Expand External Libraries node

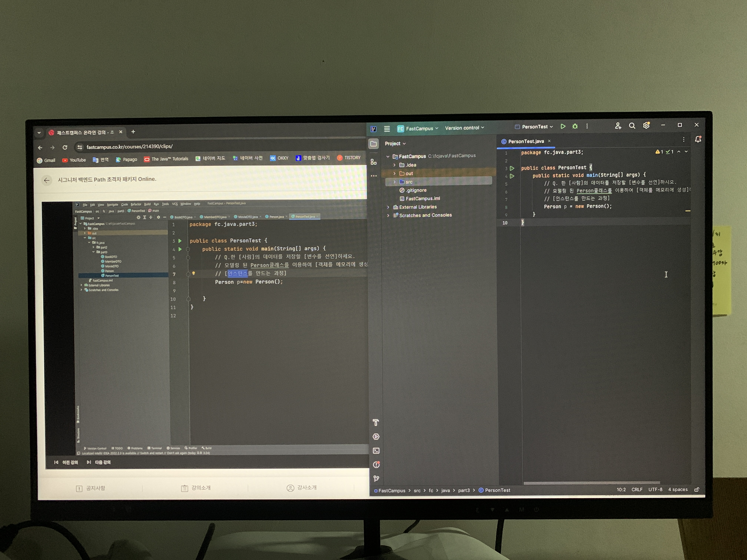(x=388, y=207)
